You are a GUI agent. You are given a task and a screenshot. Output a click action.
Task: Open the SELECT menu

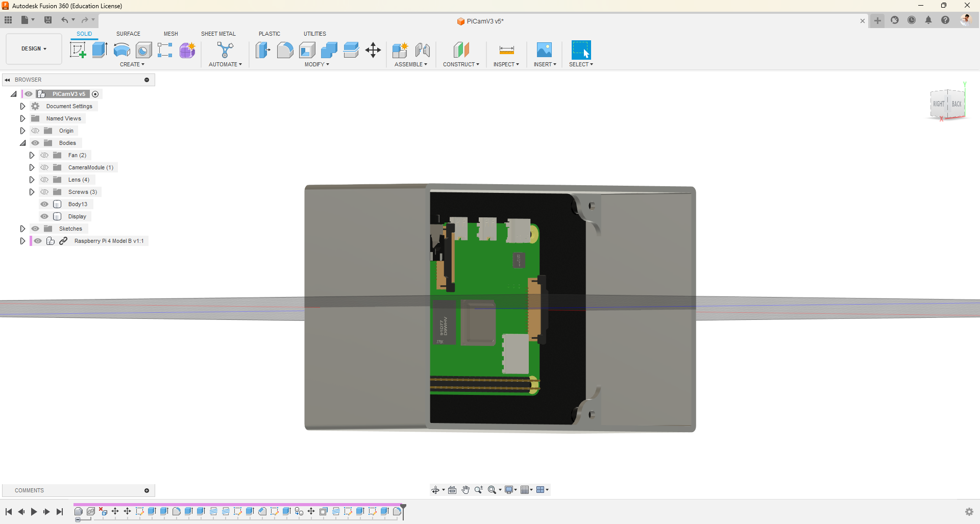[581, 64]
